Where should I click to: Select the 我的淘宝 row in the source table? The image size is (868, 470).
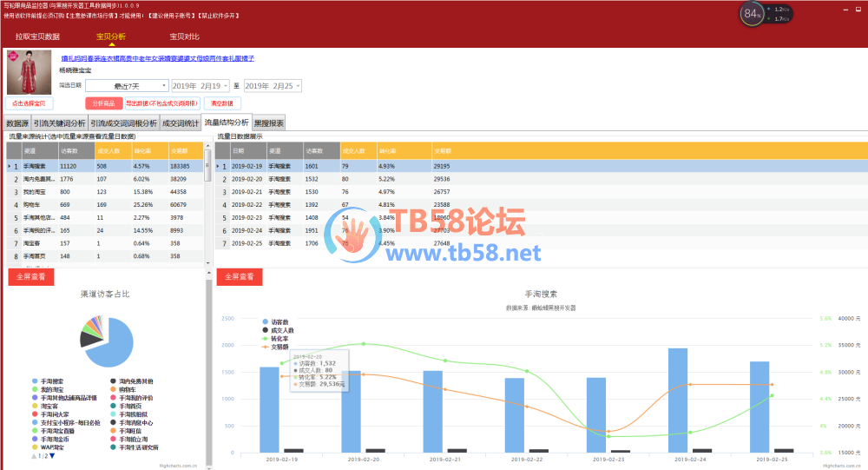coord(105,192)
